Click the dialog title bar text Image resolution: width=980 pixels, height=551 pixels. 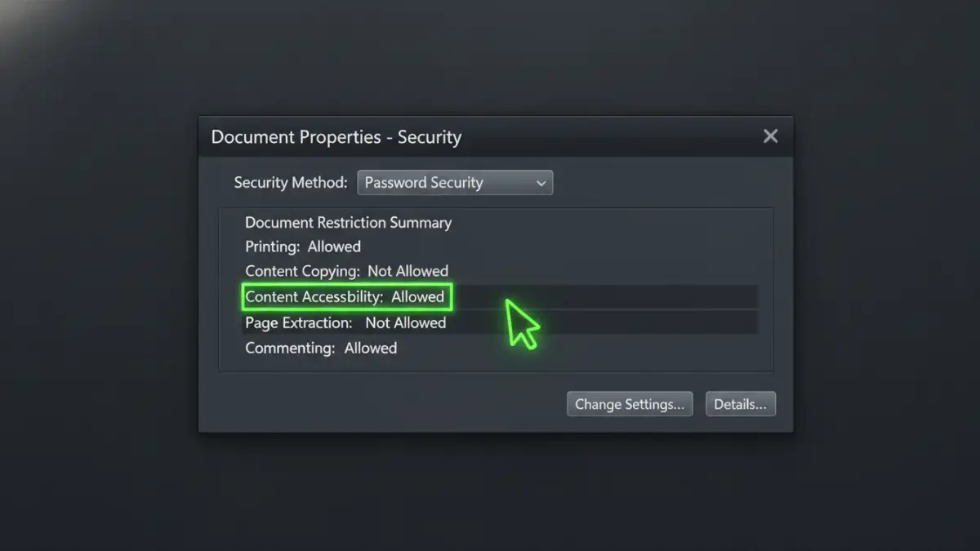click(x=335, y=136)
